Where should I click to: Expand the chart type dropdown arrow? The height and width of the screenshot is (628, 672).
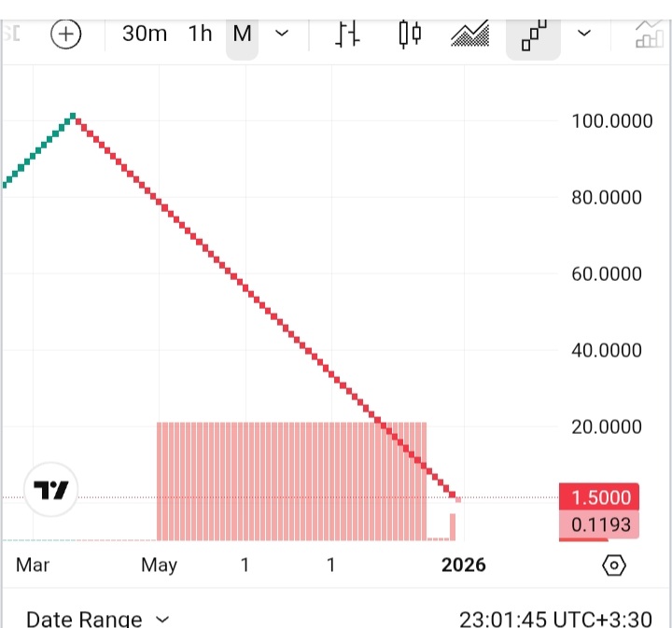click(x=585, y=34)
